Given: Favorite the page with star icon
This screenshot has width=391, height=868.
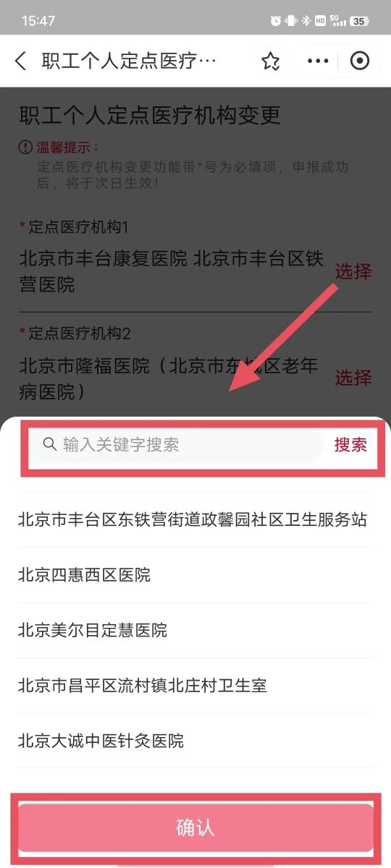Looking at the screenshot, I should coord(271,61).
